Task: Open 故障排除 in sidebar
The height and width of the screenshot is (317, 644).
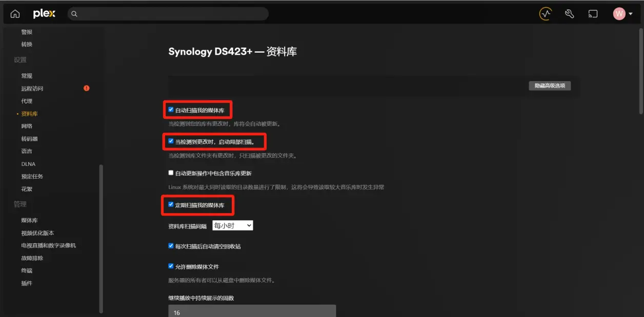Action: [x=32, y=258]
